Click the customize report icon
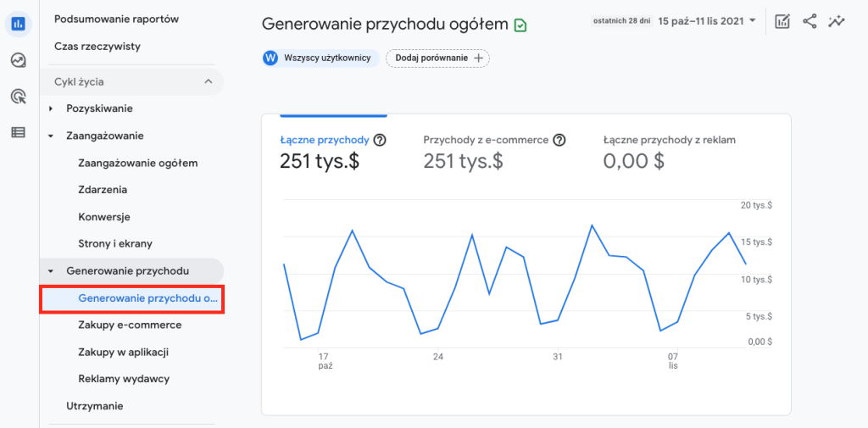The image size is (868, 428). (782, 21)
